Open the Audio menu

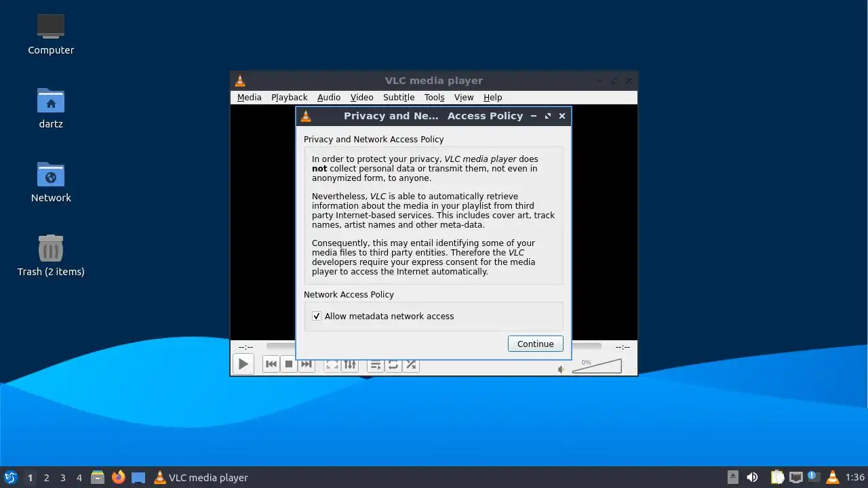click(x=329, y=98)
